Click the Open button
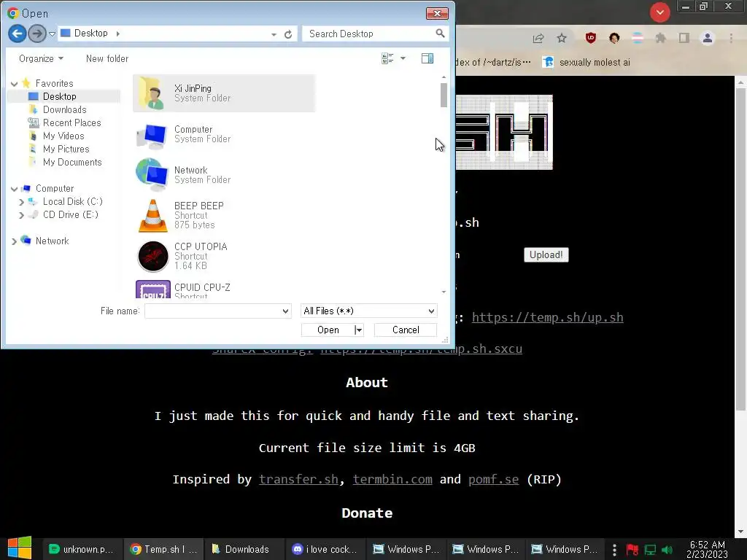The width and height of the screenshot is (747, 560). click(x=328, y=330)
